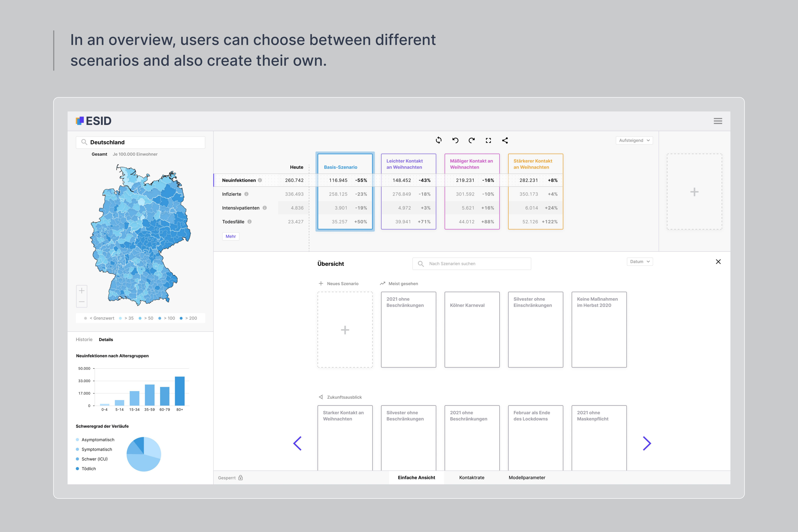Click the refresh scenarios icon

coord(439,140)
